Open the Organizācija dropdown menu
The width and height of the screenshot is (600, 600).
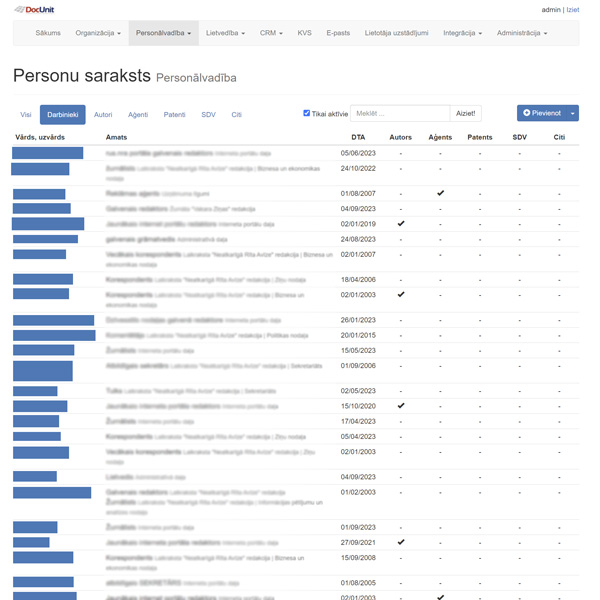98,33
